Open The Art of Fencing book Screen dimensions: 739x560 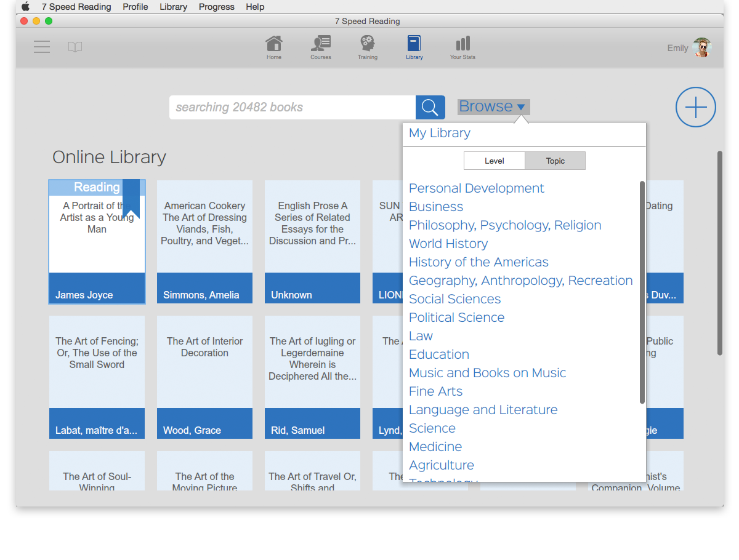97,377
